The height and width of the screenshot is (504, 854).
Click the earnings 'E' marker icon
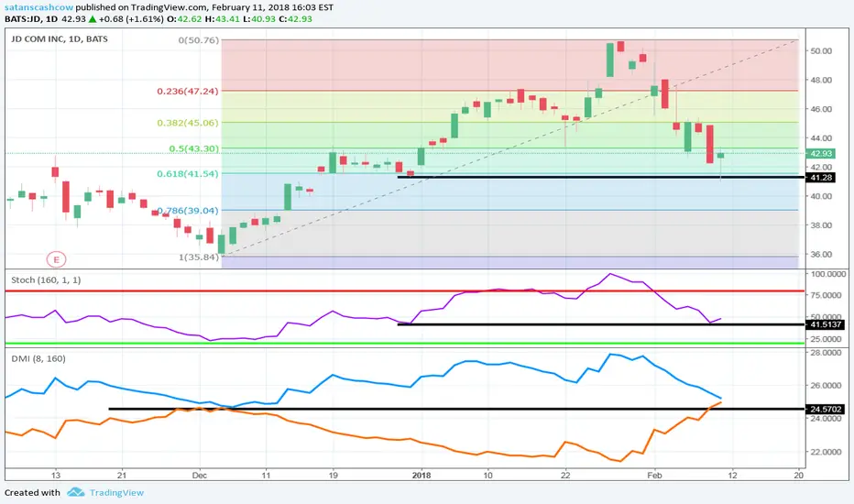(56, 259)
